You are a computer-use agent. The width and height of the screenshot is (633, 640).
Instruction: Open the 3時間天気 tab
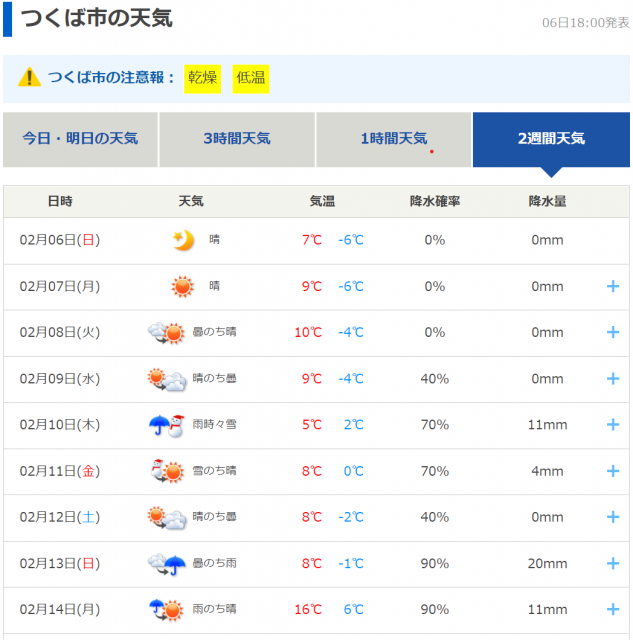coord(237,139)
